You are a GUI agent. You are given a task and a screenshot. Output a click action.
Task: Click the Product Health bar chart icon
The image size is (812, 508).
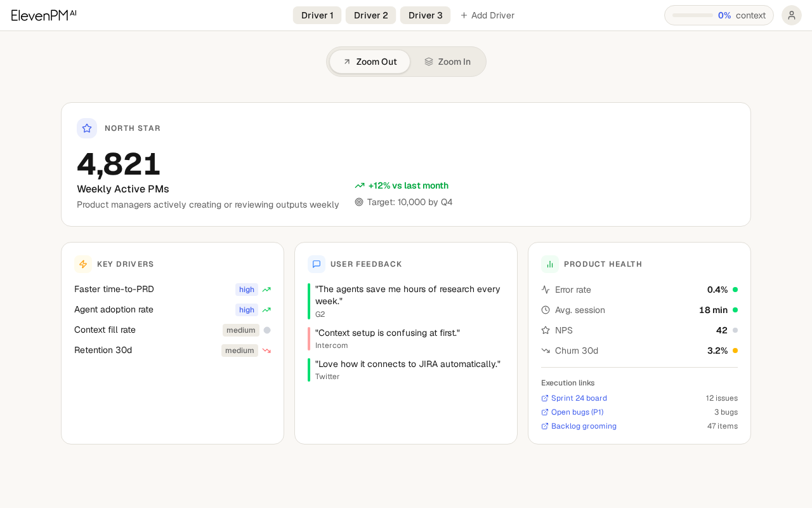(550, 264)
